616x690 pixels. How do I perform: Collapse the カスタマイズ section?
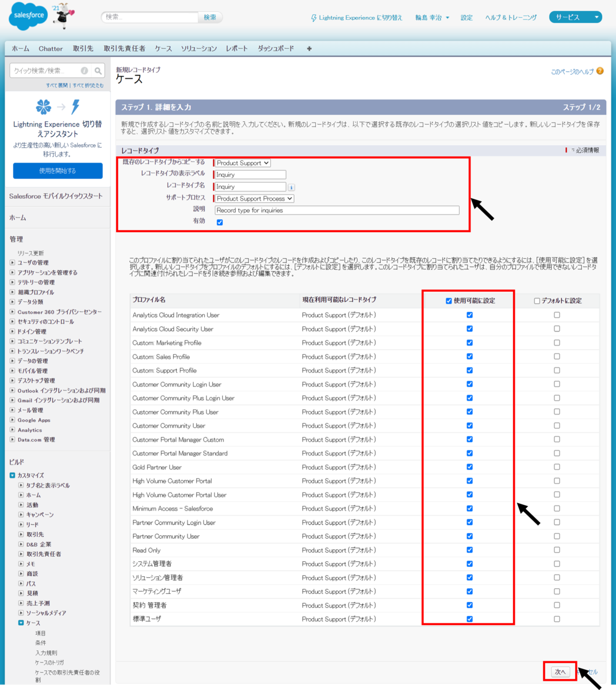click(13, 476)
